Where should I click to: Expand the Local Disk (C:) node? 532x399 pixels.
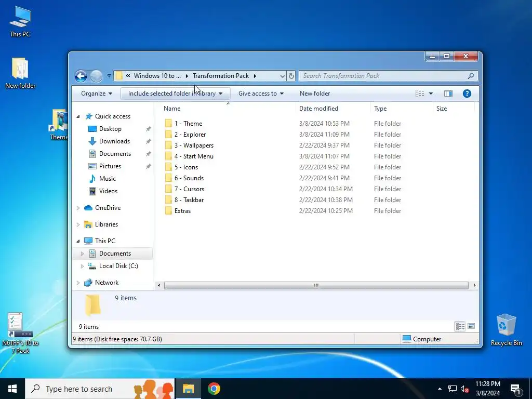point(82,266)
